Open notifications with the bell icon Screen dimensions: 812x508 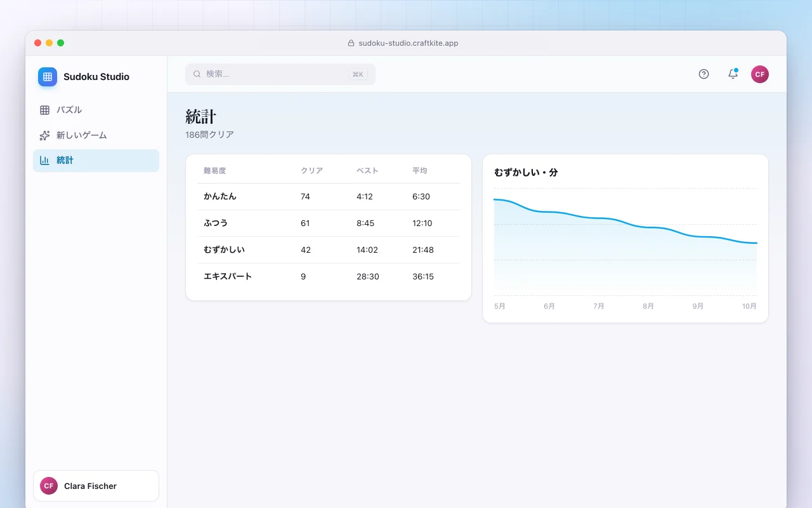pos(733,74)
